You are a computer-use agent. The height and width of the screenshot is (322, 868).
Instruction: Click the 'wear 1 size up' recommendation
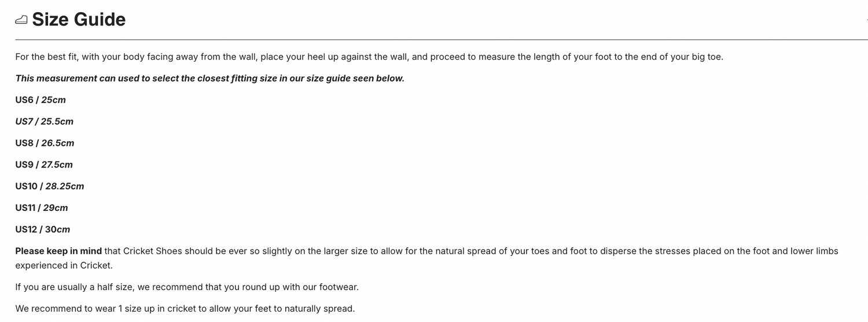tap(185, 309)
